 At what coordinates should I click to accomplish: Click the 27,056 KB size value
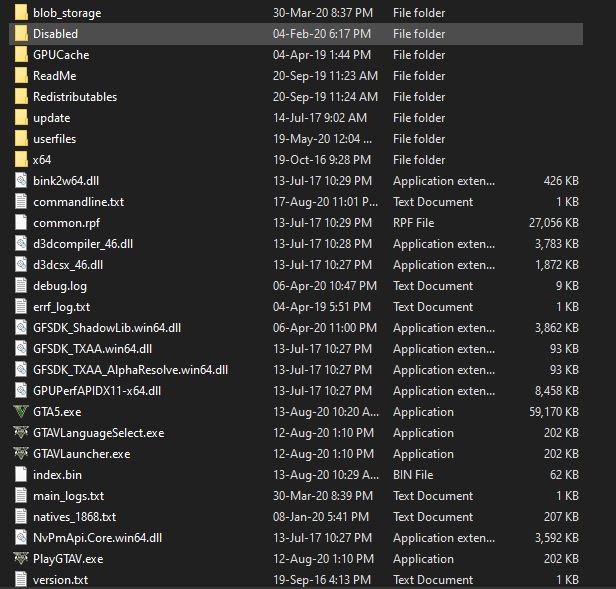[x=554, y=223]
